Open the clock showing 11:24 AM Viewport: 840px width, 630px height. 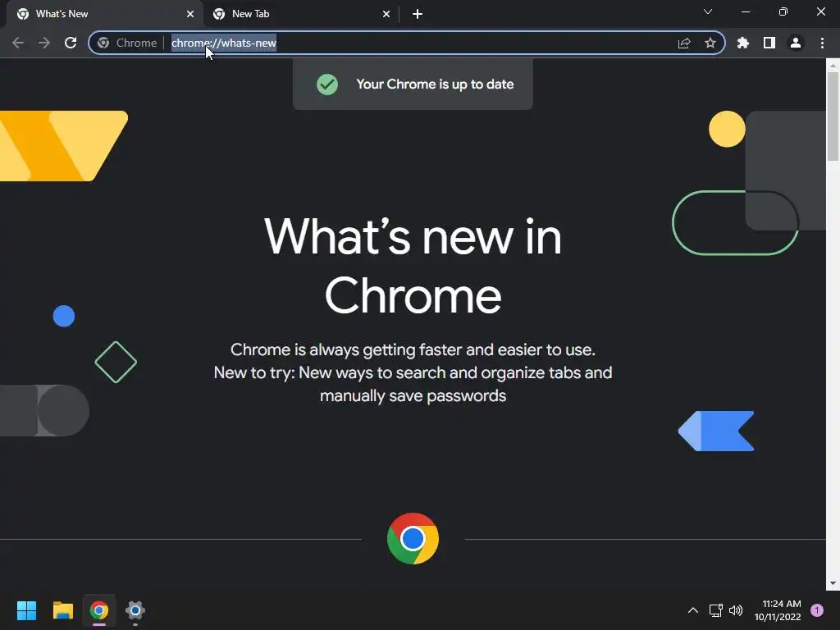point(778,610)
